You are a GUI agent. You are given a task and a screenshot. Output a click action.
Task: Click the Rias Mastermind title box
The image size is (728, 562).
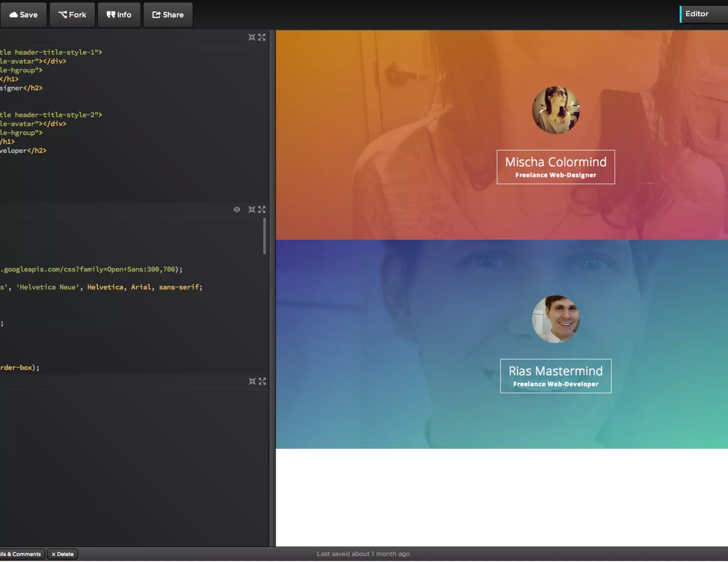tap(556, 376)
